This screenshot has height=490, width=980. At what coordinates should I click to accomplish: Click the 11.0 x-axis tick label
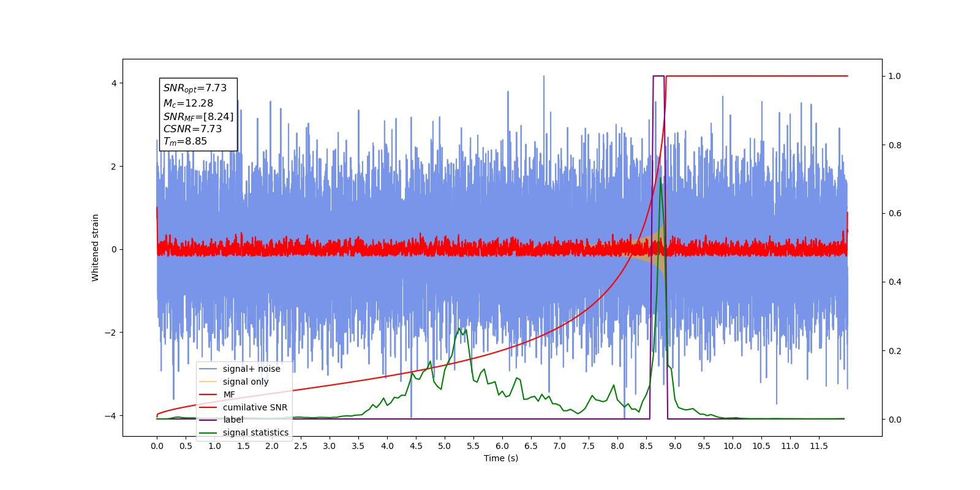(790, 446)
